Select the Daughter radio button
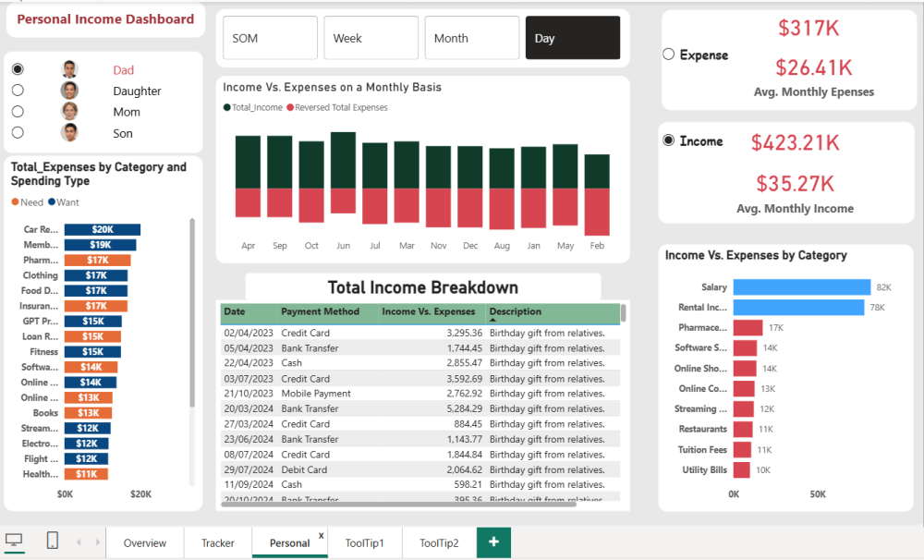This screenshot has width=924, height=560. point(18,91)
